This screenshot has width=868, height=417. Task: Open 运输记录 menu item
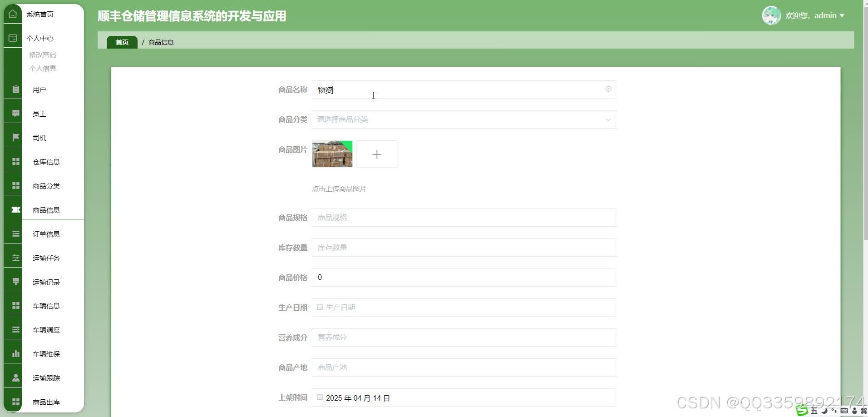point(46,282)
